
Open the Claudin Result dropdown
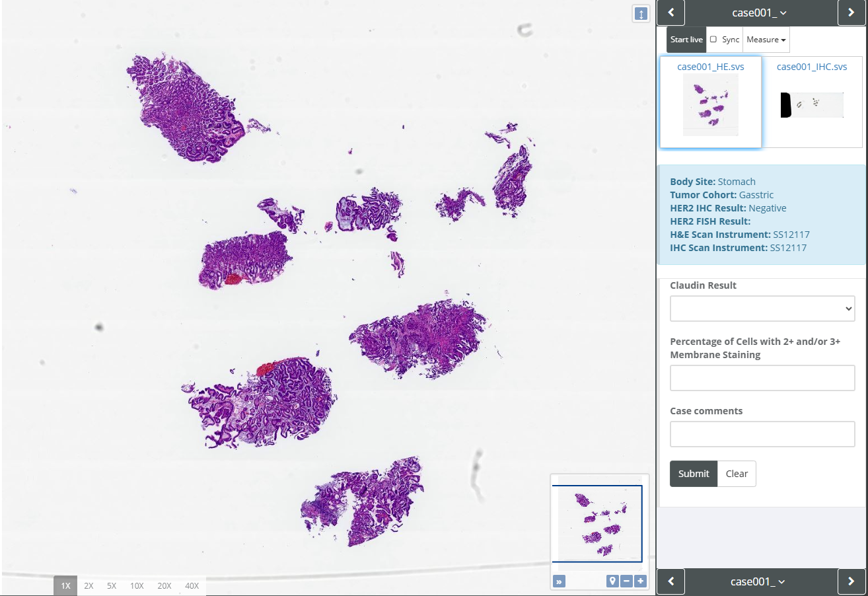pyautogui.click(x=762, y=309)
